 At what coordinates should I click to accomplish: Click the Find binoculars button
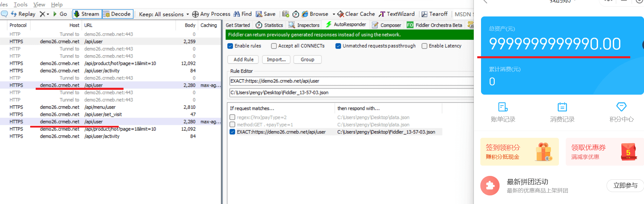click(243, 14)
